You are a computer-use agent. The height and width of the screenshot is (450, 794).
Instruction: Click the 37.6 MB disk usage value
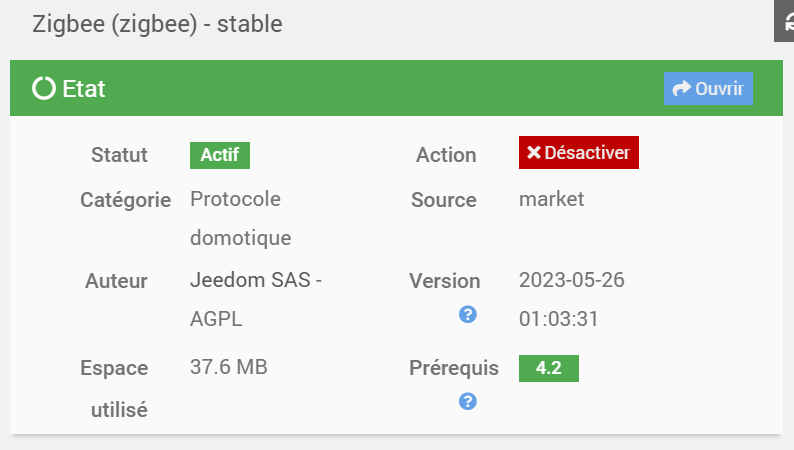(x=228, y=368)
